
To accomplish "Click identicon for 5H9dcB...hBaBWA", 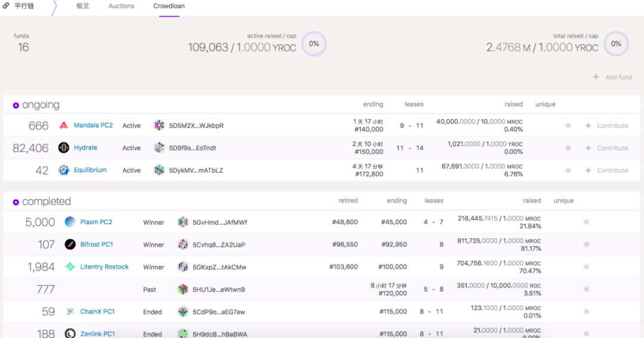I will pyautogui.click(x=183, y=333).
